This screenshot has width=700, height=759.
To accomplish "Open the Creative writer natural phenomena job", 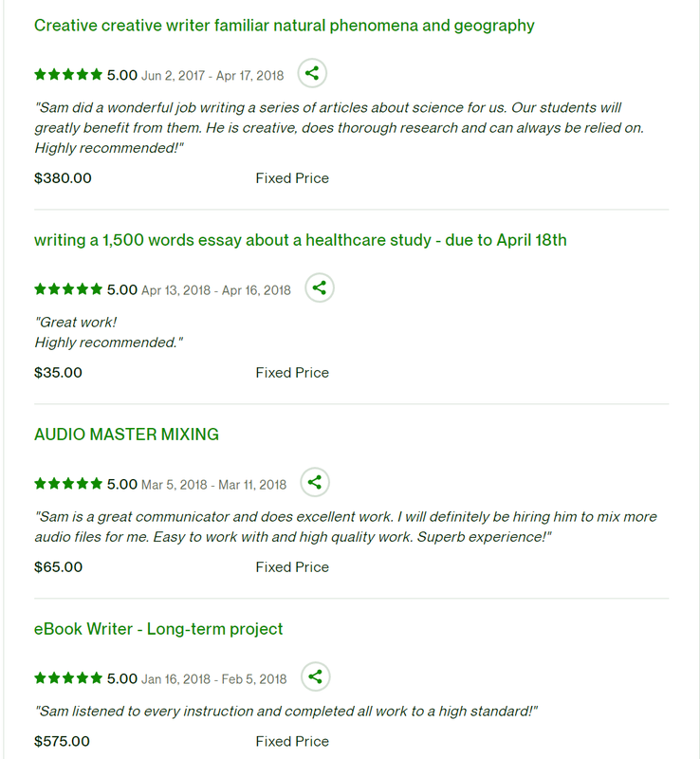I will tap(284, 26).
